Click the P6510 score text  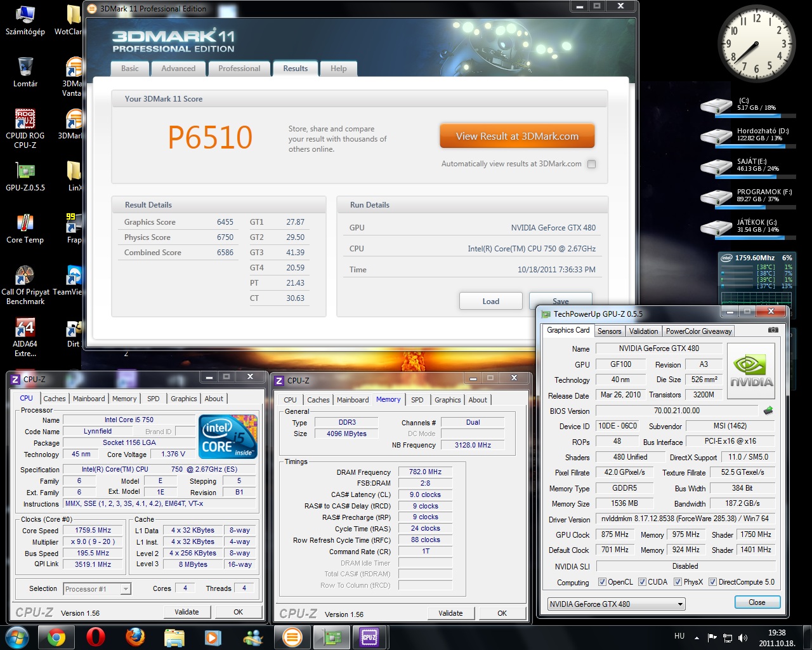(x=210, y=137)
